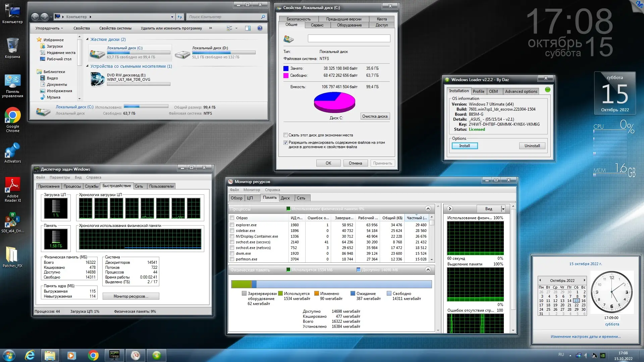Uncheck allow indexing contents checkbox
644x362 pixels.
pyautogui.click(x=285, y=142)
